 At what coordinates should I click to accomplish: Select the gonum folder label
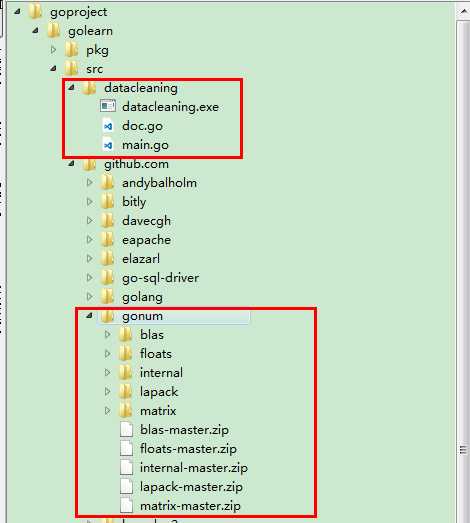[142, 316]
